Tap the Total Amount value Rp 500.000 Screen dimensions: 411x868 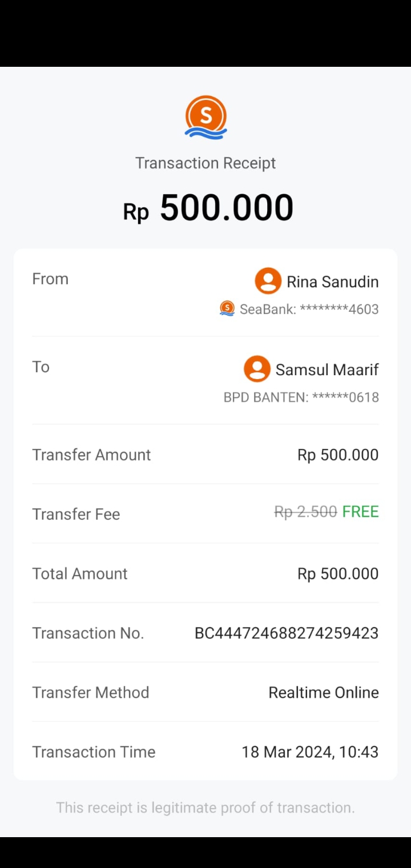pyautogui.click(x=338, y=574)
